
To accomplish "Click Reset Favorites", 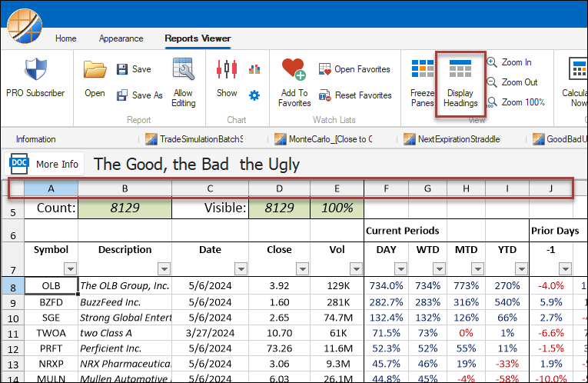I will [355, 95].
